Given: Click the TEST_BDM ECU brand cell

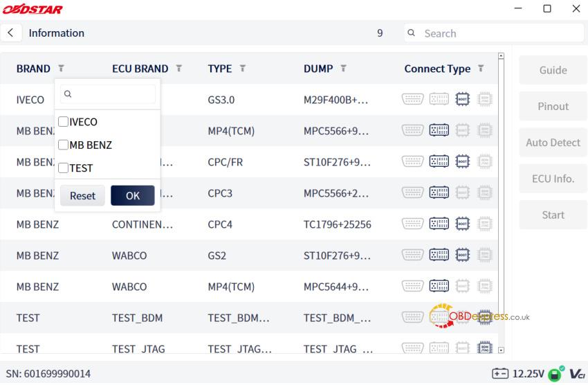Looking at the screenshot, I should point(137,318).
